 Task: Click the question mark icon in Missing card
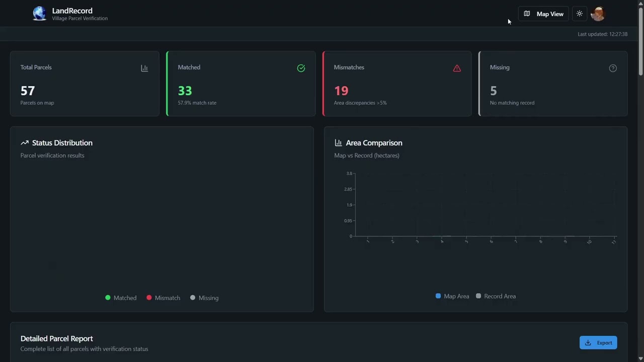point(613,68)
